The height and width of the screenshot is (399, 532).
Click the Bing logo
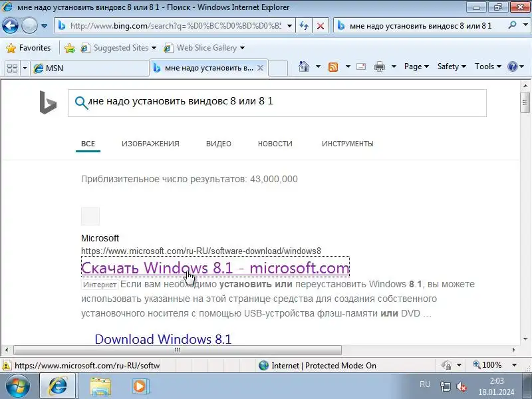48,102
